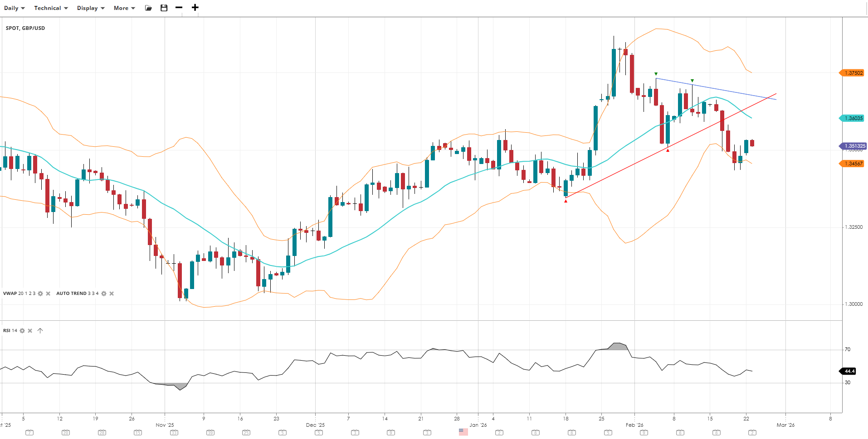Open AUTO TREND settings gear
Screen dimensions: 868x439
point(104,294)
